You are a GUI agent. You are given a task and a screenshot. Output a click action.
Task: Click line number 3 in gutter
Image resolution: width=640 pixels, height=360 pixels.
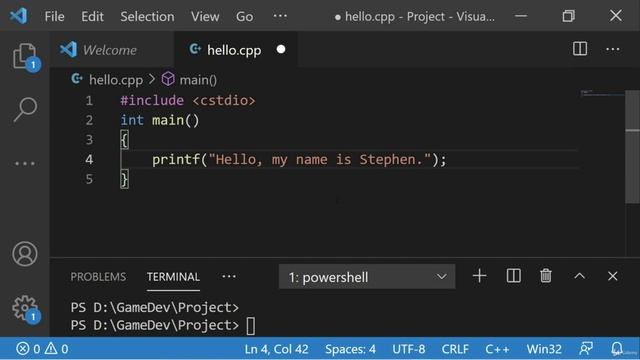pos(89,140)
